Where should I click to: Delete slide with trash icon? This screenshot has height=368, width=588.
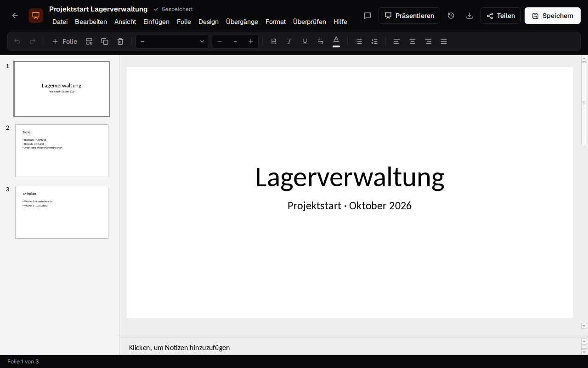[120, 41]
